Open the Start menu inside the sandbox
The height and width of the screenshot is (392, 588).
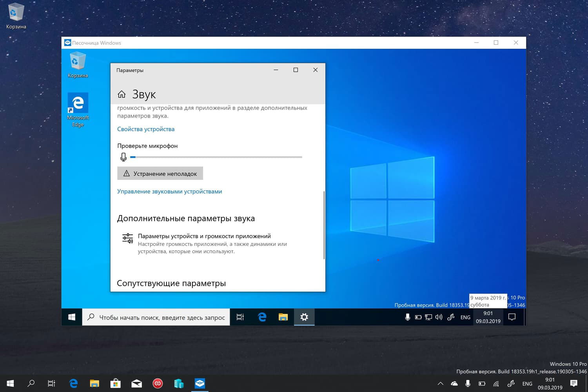(x=71, y=317)
